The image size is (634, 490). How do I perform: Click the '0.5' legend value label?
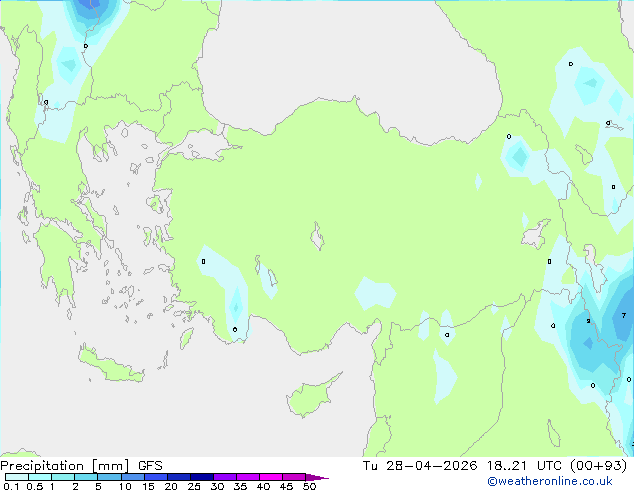tap(34, 486)
